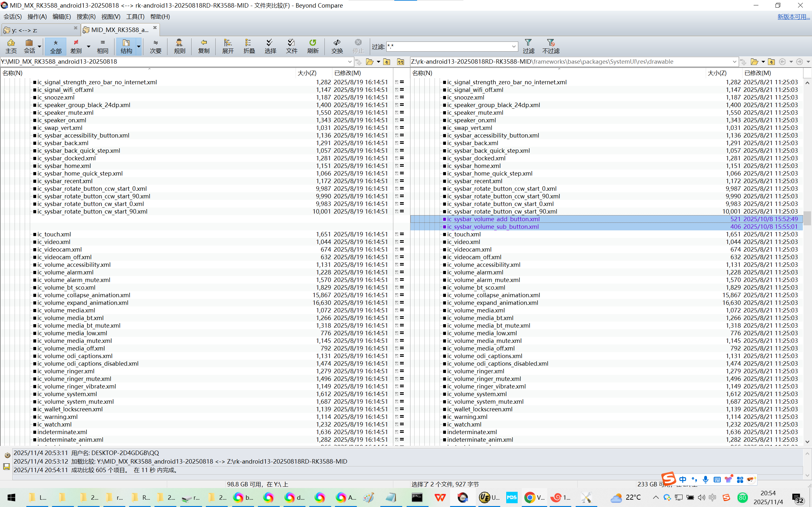Open the filter pattern combo box dropdown
The width and height of the screenshot is (812, 507).
tap(514, 47)
